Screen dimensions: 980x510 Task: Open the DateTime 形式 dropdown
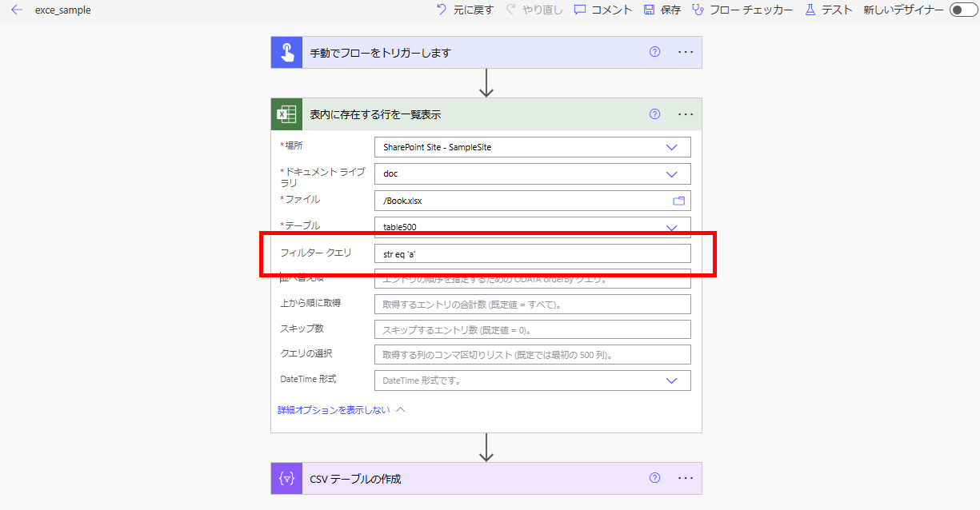pos(671,380)
